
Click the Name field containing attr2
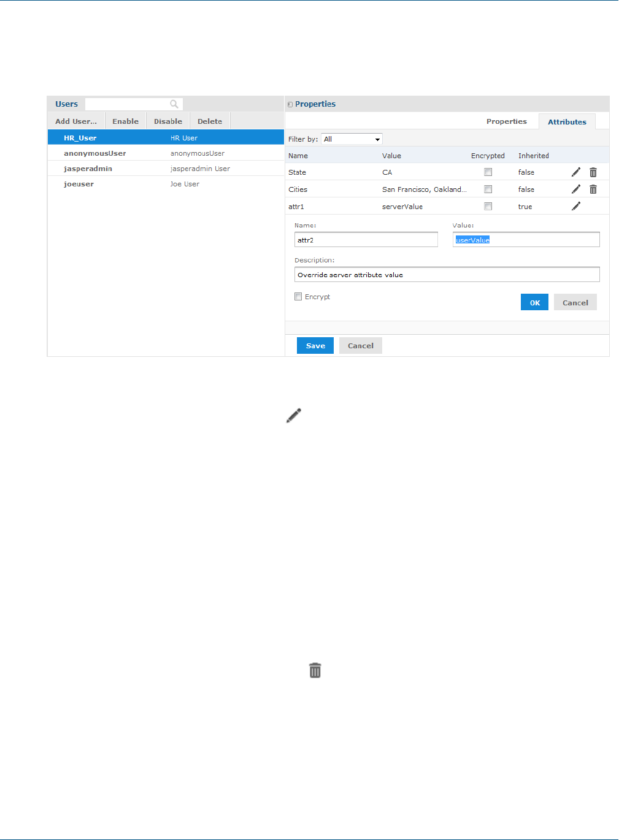coord(366,240)
